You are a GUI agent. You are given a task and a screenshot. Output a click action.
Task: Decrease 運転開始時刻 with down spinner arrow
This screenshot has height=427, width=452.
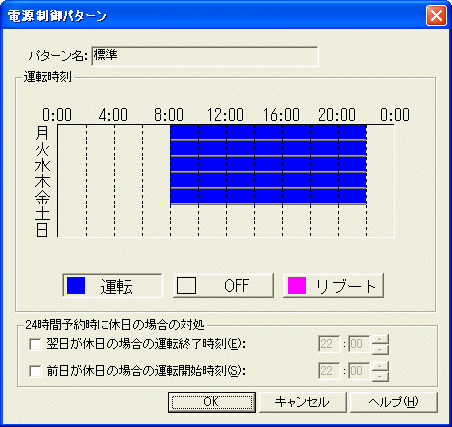click(x=380, y=376)
